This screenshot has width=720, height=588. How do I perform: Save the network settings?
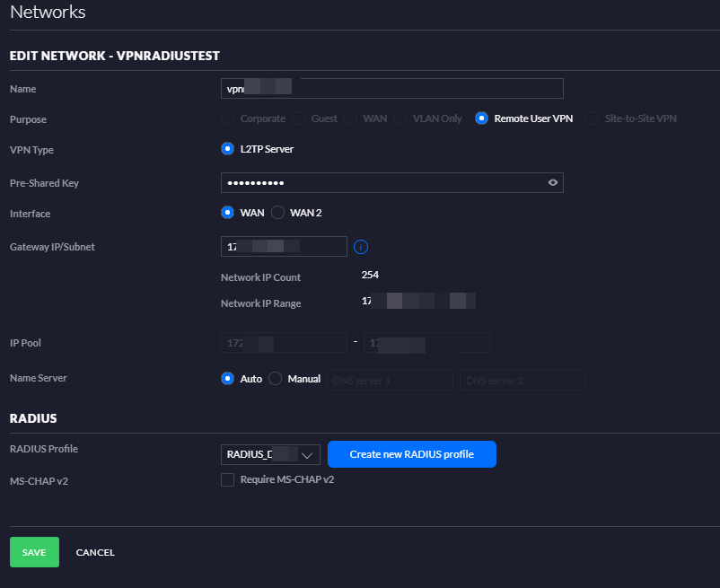click(x=34, y=552)
